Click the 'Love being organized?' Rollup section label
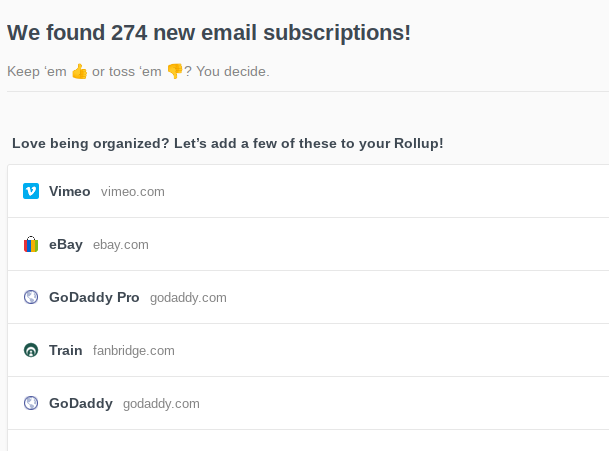 (x=228, y=143)
